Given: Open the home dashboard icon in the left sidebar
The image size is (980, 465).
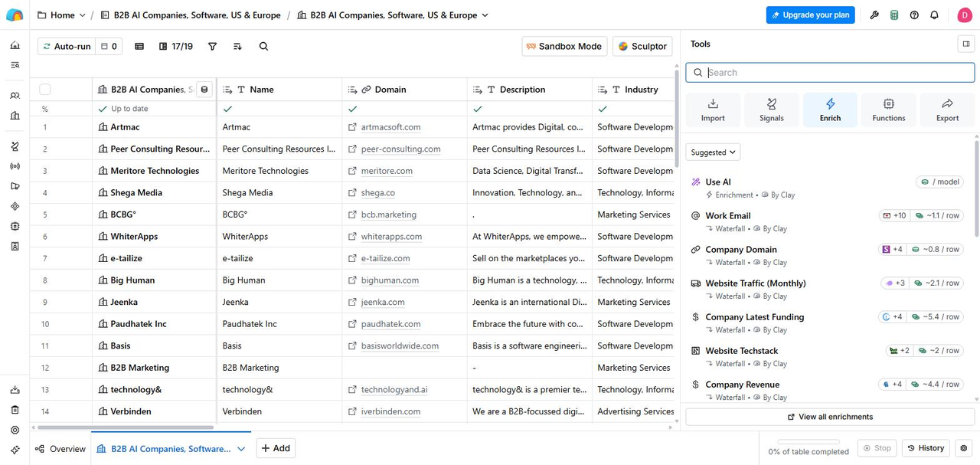Looking at the screenshot, I should point(15,45).
